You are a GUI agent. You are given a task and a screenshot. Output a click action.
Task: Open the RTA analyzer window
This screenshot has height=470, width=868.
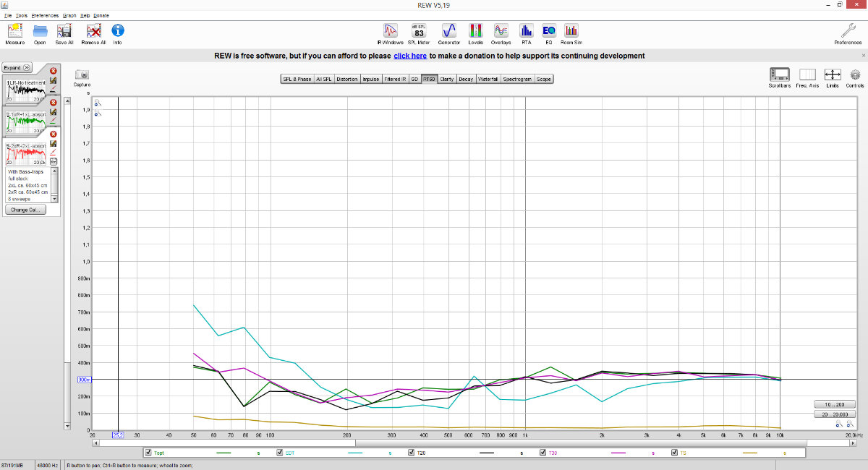[526, 31]
